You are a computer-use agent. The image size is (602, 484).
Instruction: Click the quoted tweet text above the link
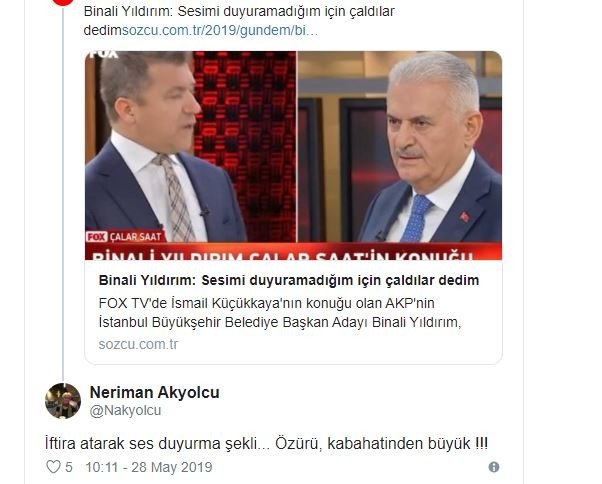[239, 12]
